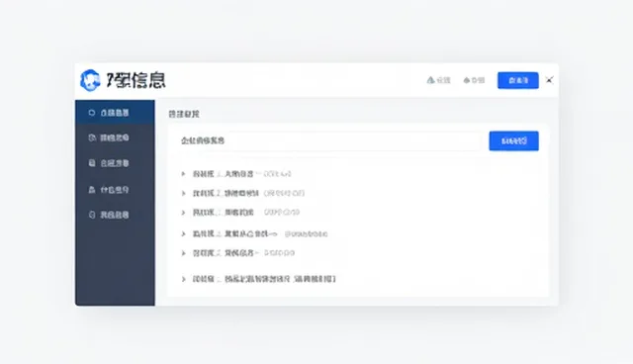Expand the fourth list row chevron

click(x=183, y=233)
